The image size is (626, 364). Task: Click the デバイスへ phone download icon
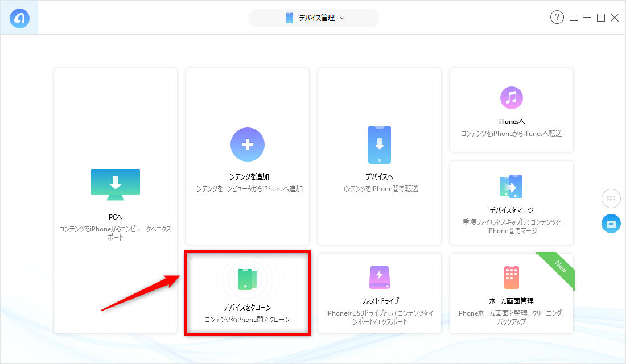coord(379,144)
